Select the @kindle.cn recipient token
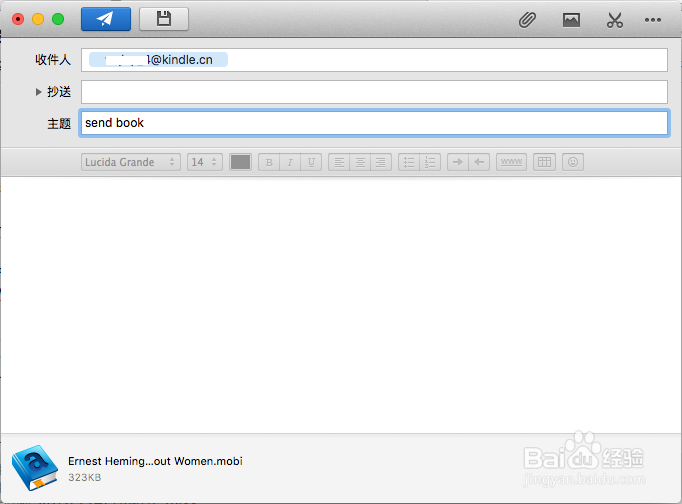Screen dimensions: 682x504 tap(158, 60)
